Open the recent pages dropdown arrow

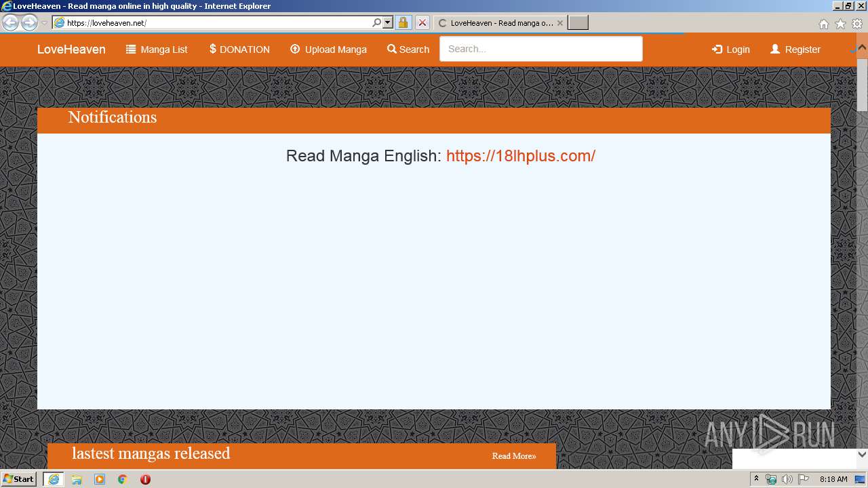coord(44,23)
